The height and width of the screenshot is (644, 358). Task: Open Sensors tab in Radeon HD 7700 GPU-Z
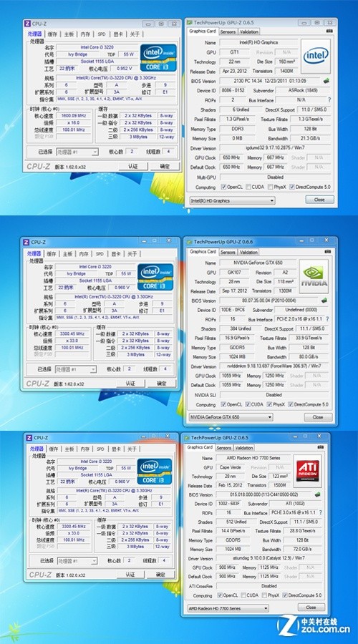[223, 448]
